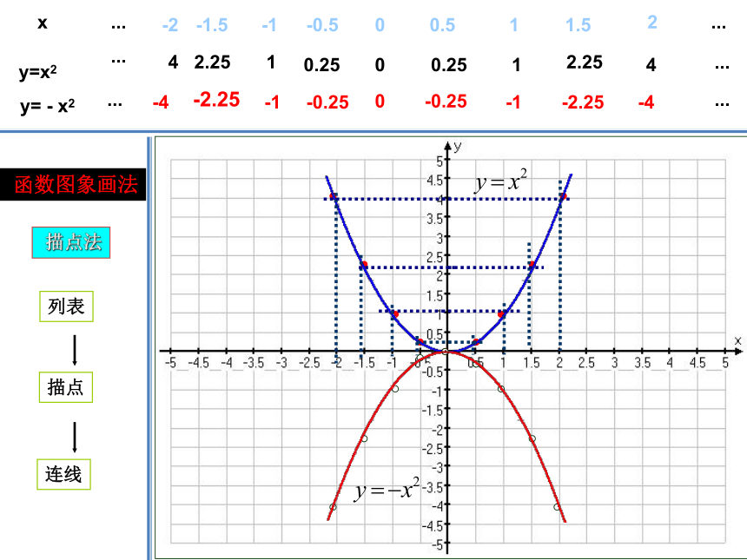This screenshot has height=560, width=747.
Task: Click the 4.5 tick label on the y axis
Action: 434,181
